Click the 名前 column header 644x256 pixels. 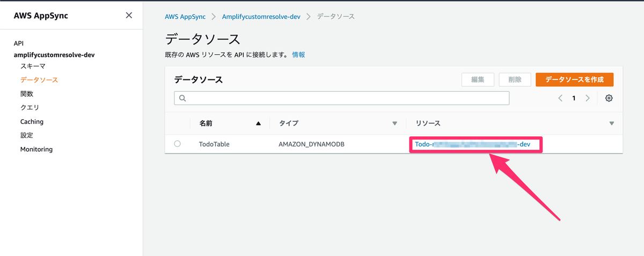coord(206,123)
